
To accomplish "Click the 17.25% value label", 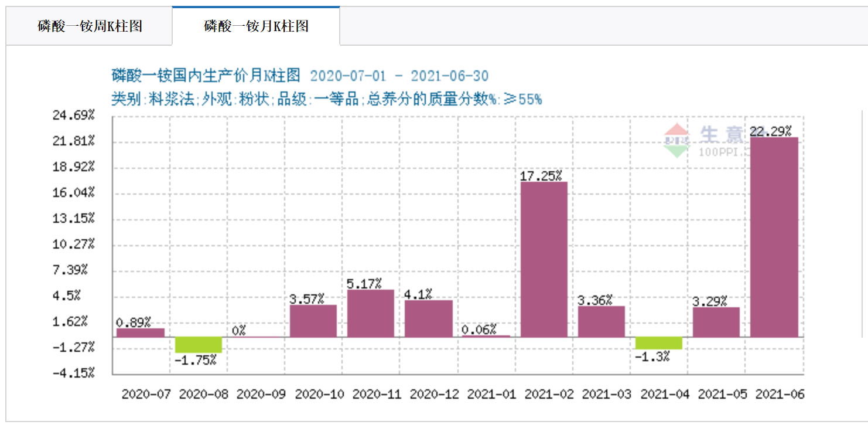I will (x=541, y=175).
